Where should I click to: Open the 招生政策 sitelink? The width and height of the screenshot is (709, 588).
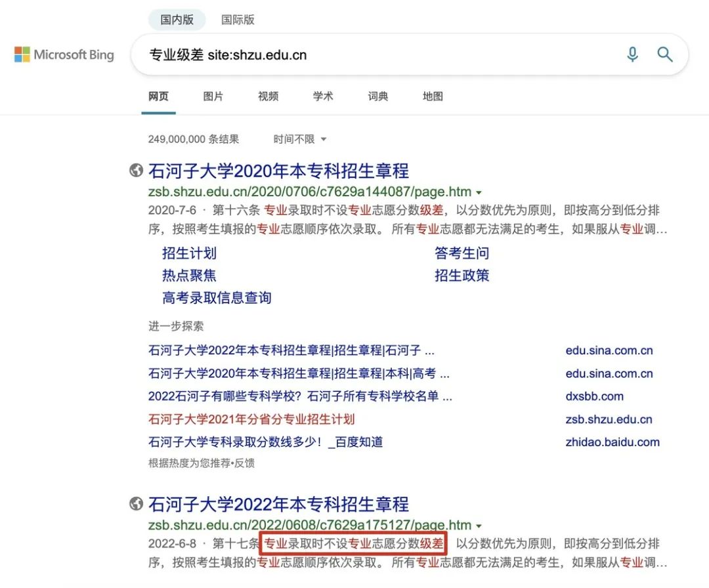point(462,275)
